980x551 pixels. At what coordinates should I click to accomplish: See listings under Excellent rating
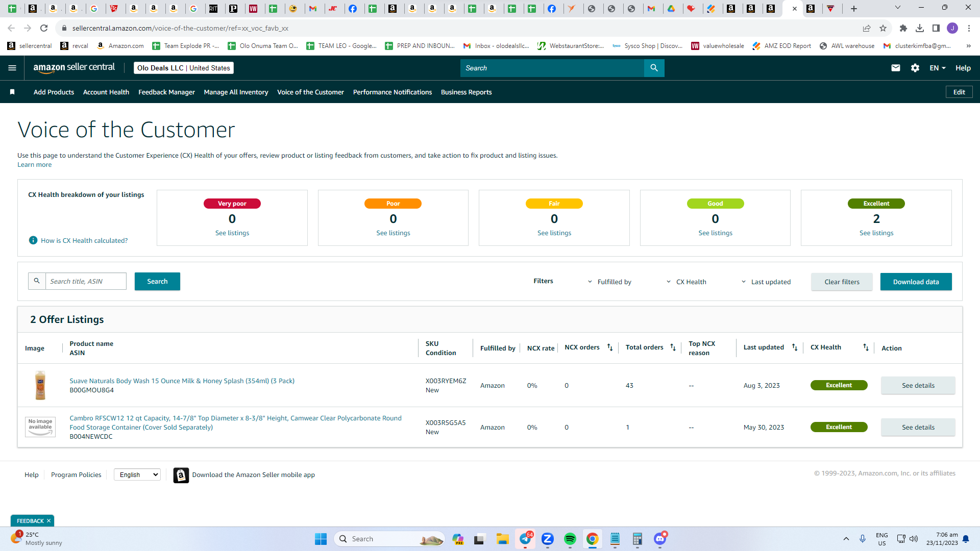pos(876,233)
